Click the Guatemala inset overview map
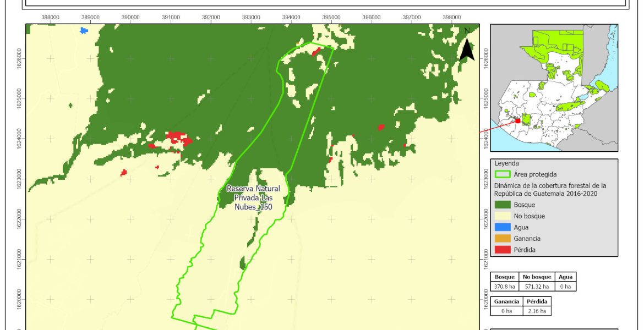The image size is (644, 330). [554, 88]
